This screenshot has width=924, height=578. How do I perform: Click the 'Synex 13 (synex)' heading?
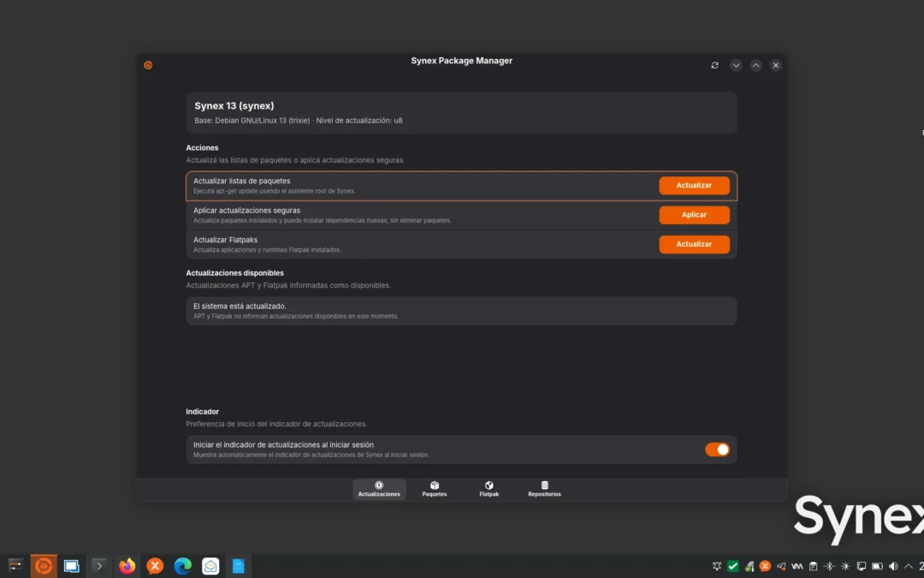pyautogui.click(x=234, y=106)
